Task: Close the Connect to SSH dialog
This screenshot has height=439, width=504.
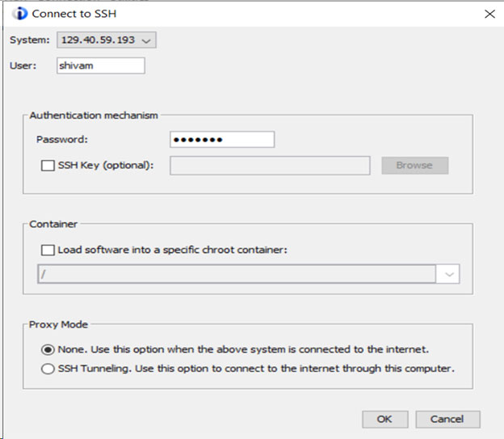Action: coord(489,14)
